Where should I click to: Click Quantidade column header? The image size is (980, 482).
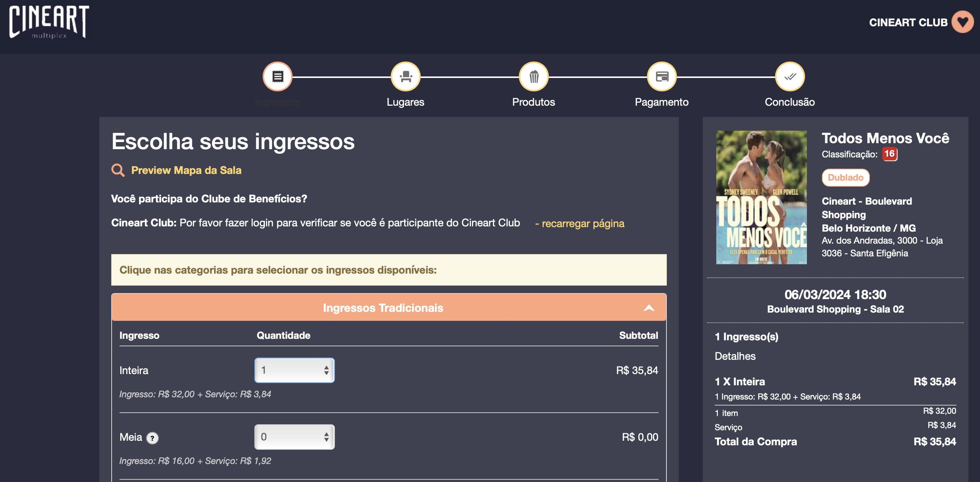pos(284,335)
